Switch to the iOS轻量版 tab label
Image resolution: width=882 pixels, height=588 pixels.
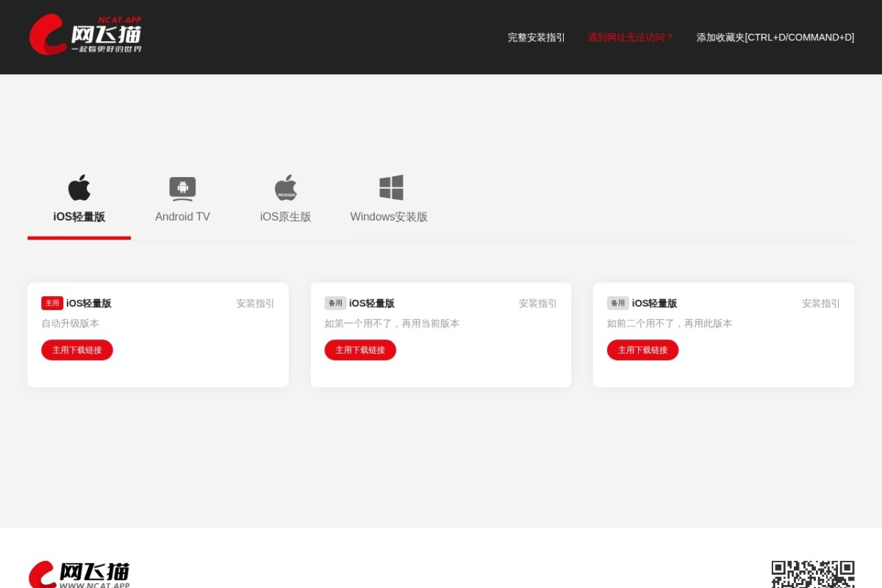click(79, 217)
